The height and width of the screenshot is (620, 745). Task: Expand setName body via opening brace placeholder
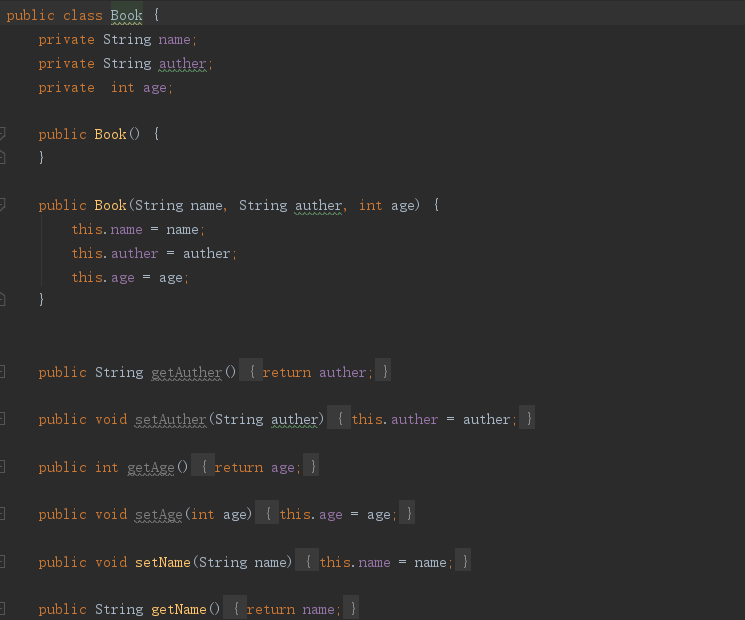click(x=307, y=561)
